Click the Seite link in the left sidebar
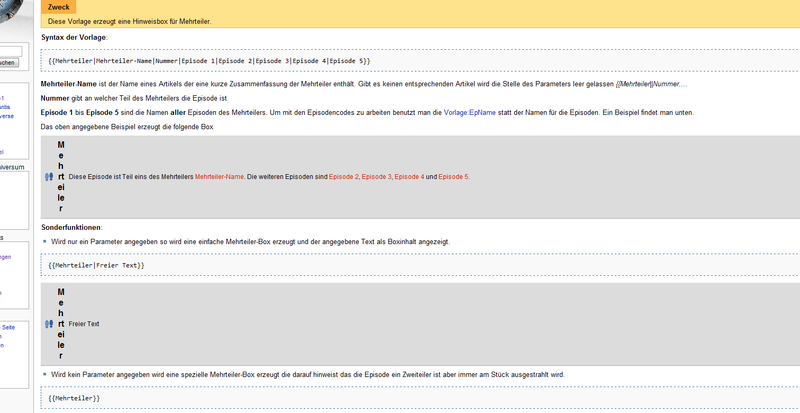Screen dimensions: 800x413 8,327
